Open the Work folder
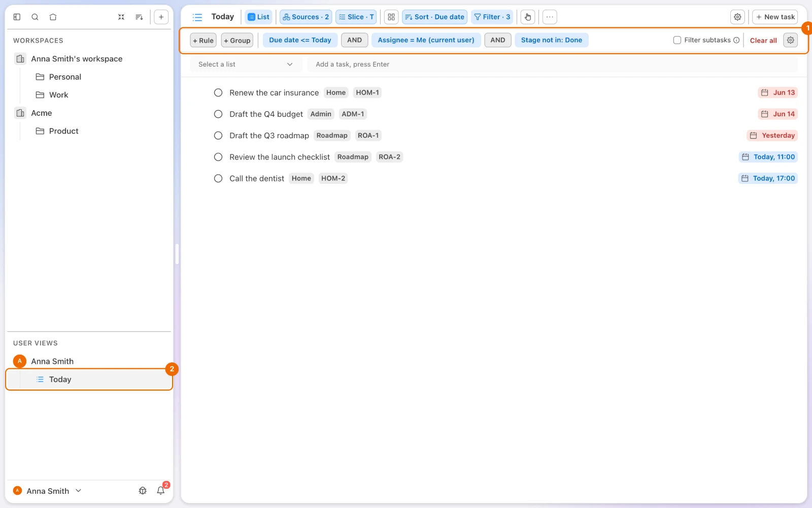This screenshot has height=508, width=812. pyautogui.click(x=58, y=95)
